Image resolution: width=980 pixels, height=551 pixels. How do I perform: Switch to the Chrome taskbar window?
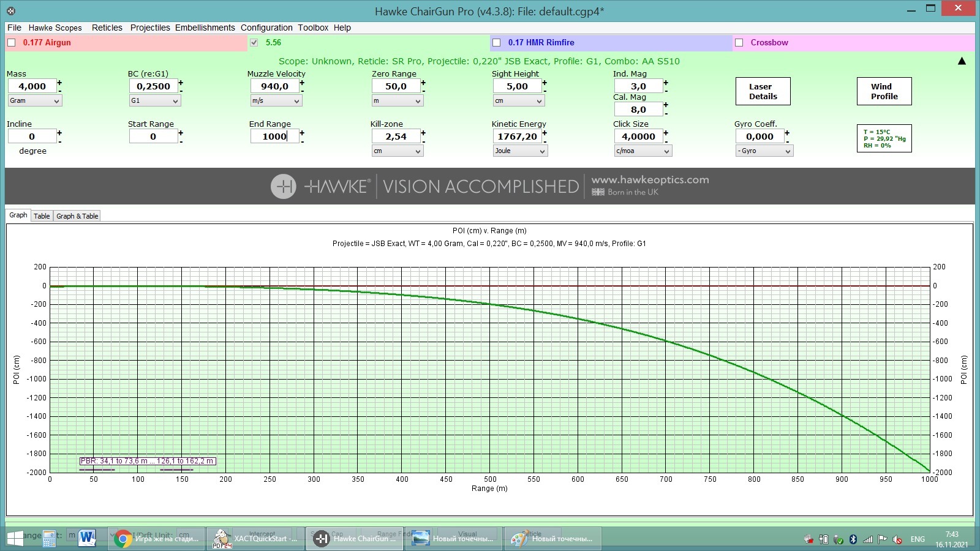pyautogui.click(x=157, y=539)
